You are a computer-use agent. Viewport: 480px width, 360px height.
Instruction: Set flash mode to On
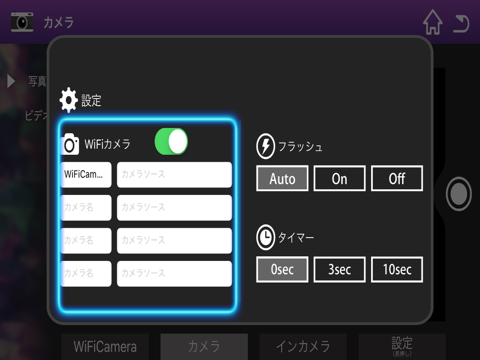click(340, 178)
